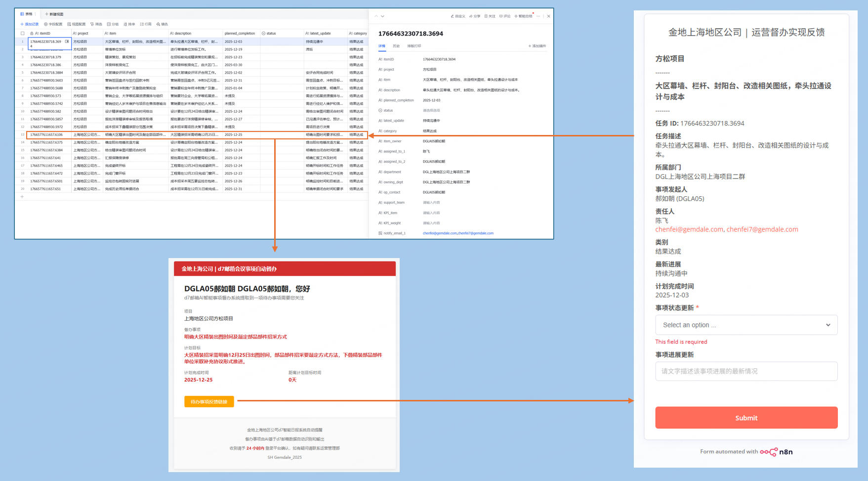This screenshot has width=868, height=481.
Task: Click the 事项进展更新 text input field
Action: 746,371
